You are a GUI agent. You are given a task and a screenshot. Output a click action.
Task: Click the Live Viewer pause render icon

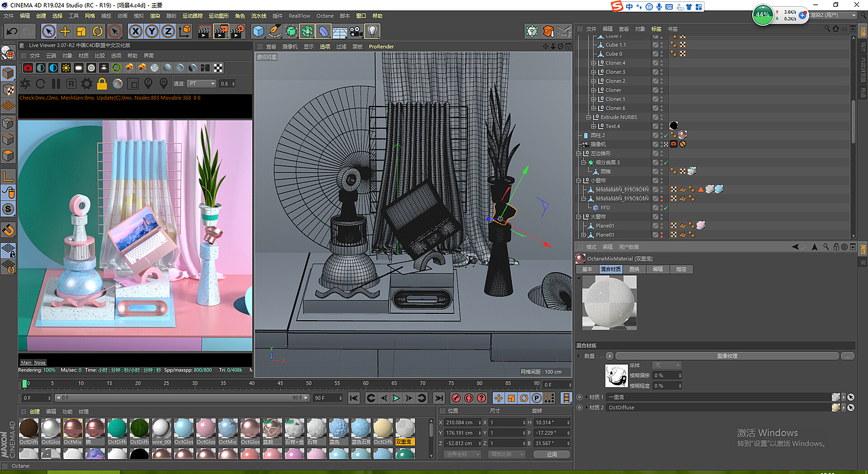[x=56, y=84]
